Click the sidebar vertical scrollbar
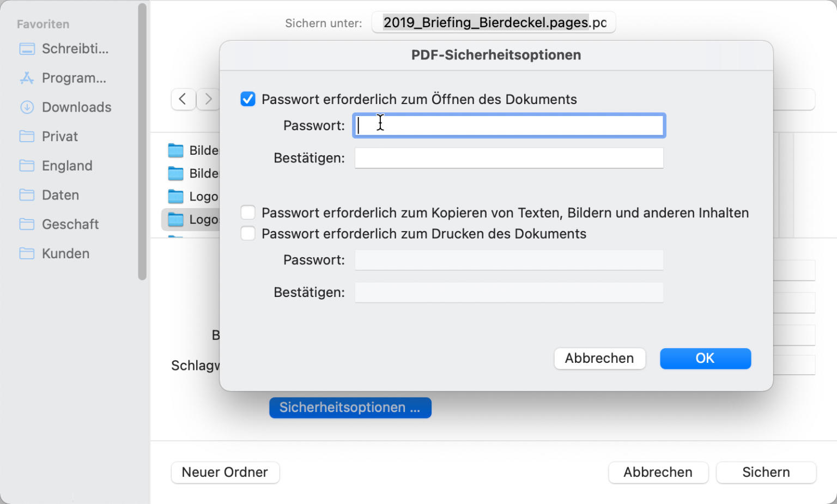The width and height of the screenshot is (837, 504). (x=142, y=142)
